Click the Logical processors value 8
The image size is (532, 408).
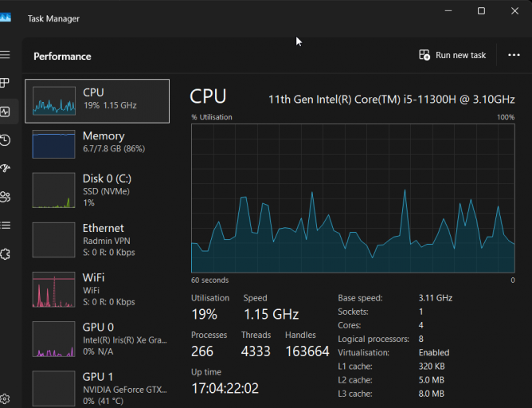point(421,339)
